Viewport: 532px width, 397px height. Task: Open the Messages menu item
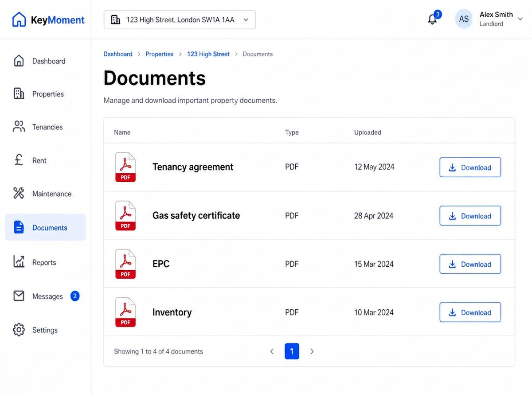coord(45,296)
